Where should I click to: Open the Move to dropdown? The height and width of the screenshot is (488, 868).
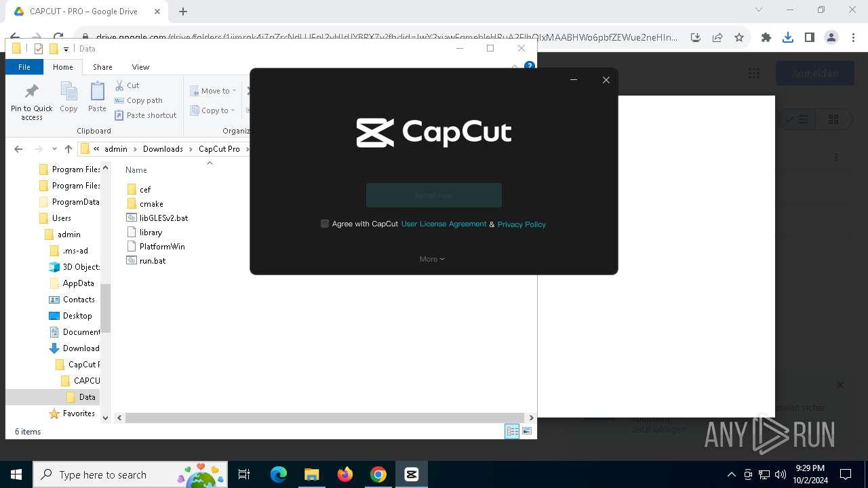coord(213,91)
